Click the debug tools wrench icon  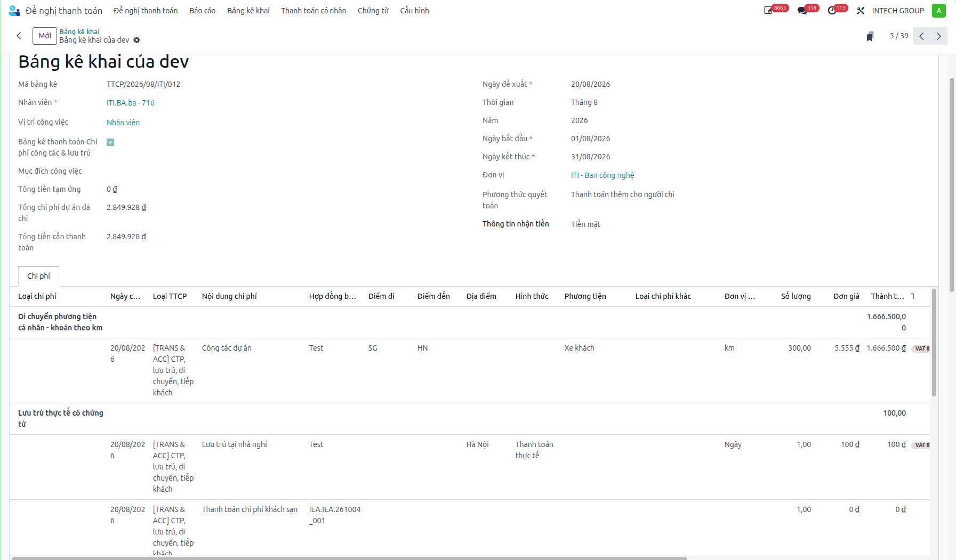tap(861, 11)
